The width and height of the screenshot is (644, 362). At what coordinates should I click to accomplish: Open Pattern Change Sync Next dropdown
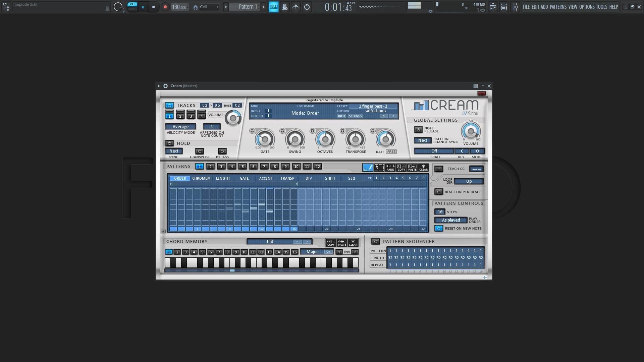pos(423,140)
